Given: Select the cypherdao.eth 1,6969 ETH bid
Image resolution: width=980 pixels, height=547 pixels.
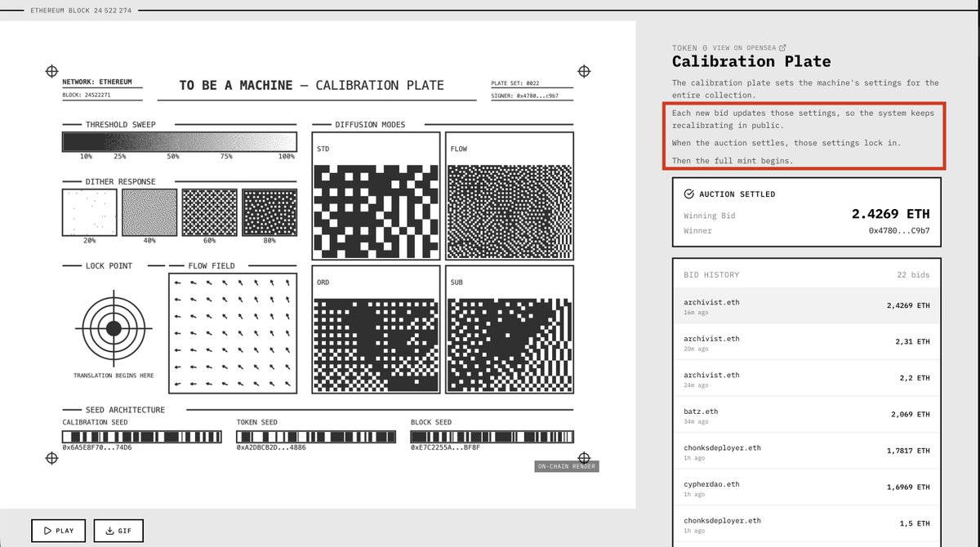Looking at the screenshot, I should click(x=806, y=488).
